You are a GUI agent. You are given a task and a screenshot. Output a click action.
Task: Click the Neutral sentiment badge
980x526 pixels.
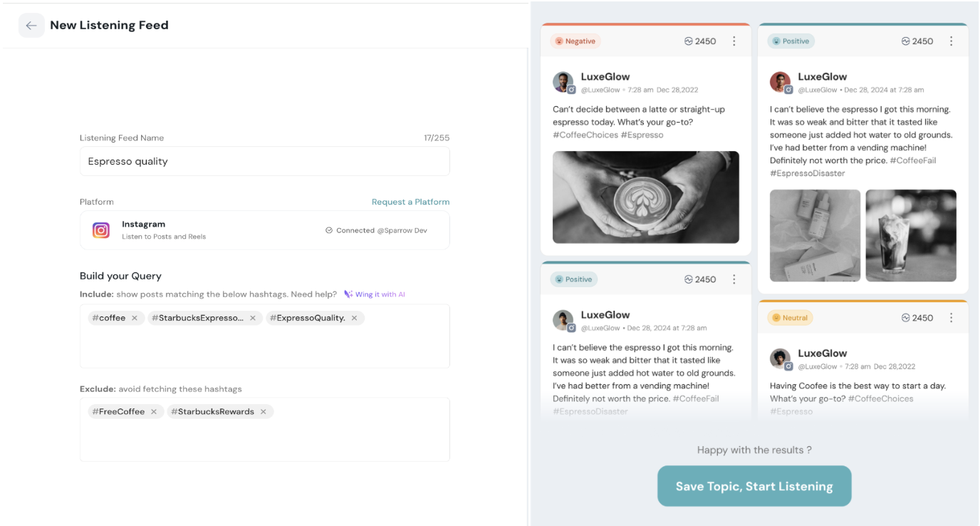click(790, 318)
